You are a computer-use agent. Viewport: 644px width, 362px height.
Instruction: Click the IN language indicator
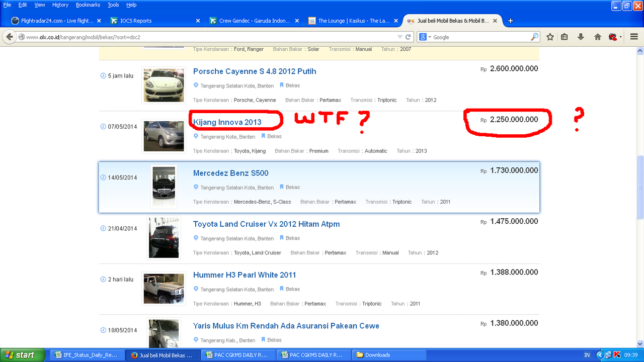click(x=587, y=355)
